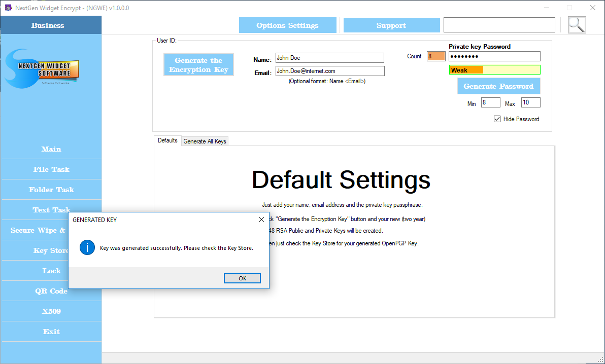Switch to the Generate All Keys tab
The image size is (605, 364).
click(x=205, y=141)
